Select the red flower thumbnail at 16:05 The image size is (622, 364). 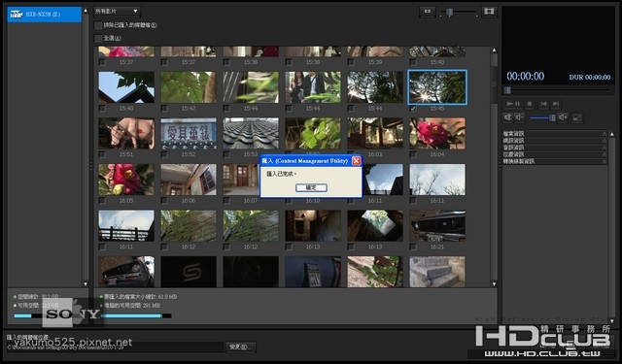(x=126, y=180)
